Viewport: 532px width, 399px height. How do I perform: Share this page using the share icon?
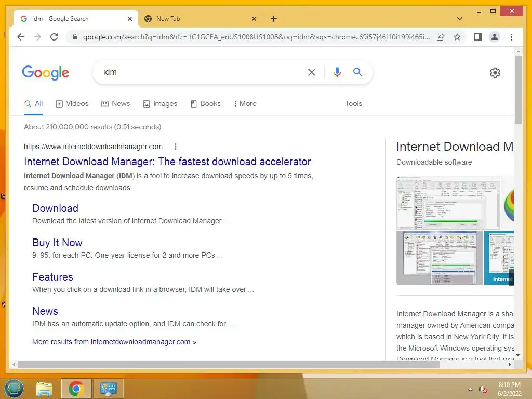point(441,37)
